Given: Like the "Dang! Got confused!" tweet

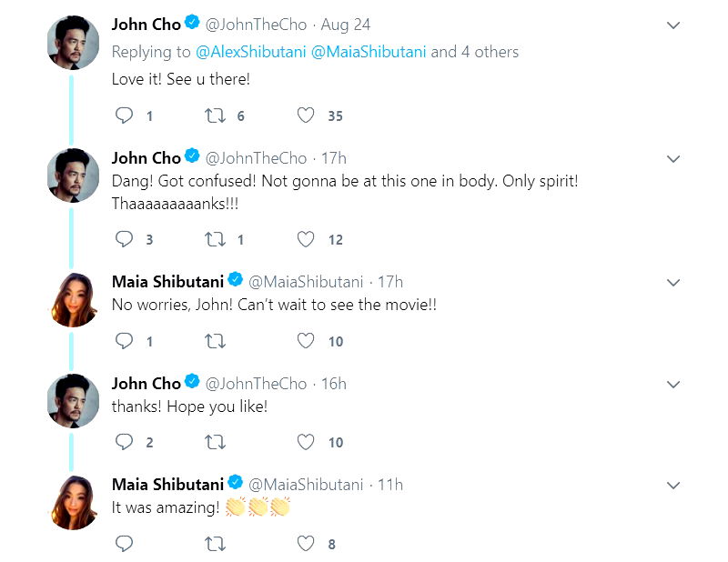Looking at the screenshot, I should click(x=306, y=239).
